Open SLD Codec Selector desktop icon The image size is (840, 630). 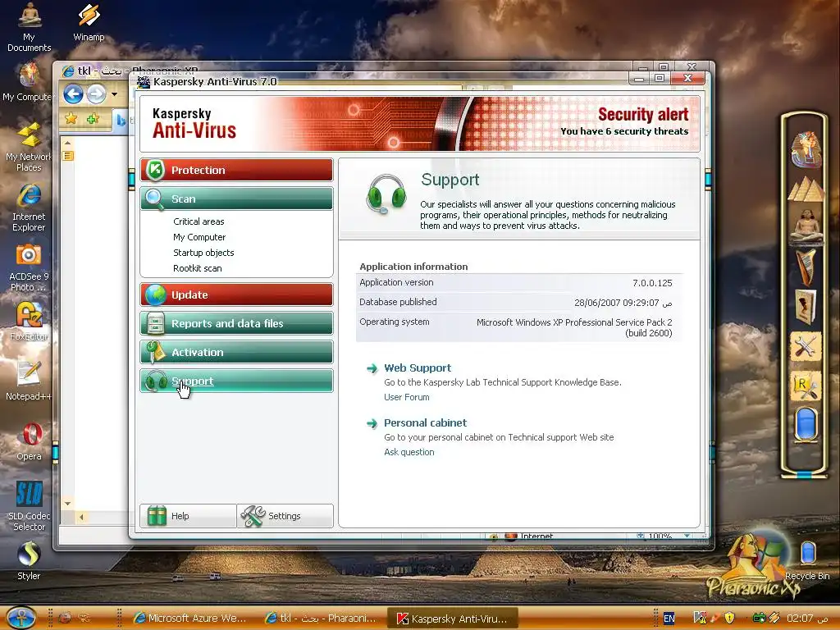[x=29, y=505]
